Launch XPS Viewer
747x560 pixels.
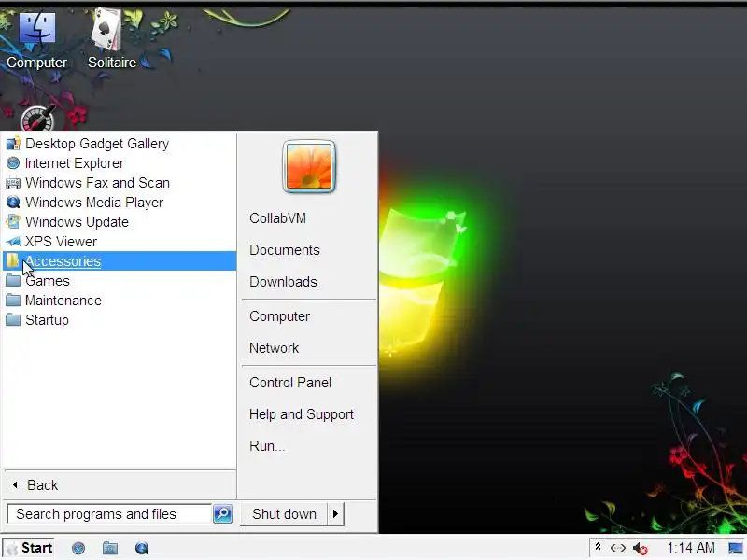click(120, 242)
